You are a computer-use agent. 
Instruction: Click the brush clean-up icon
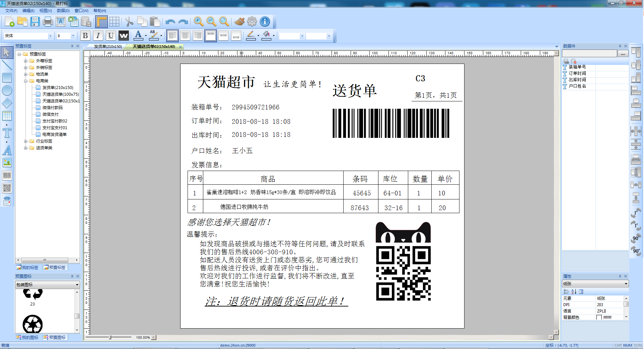[x=239, y=22]
